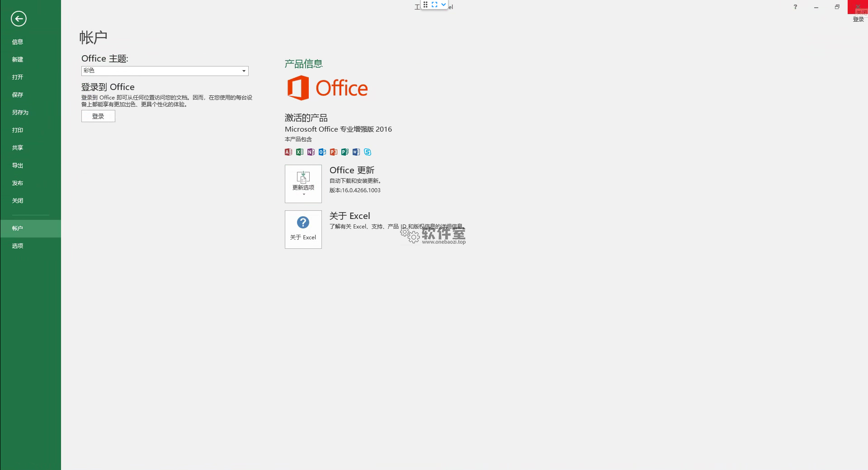The width and height of the screenshot is (868, 470).
Task: Click the fullscreen icon in floating toolbar
Action: [434, 5]
